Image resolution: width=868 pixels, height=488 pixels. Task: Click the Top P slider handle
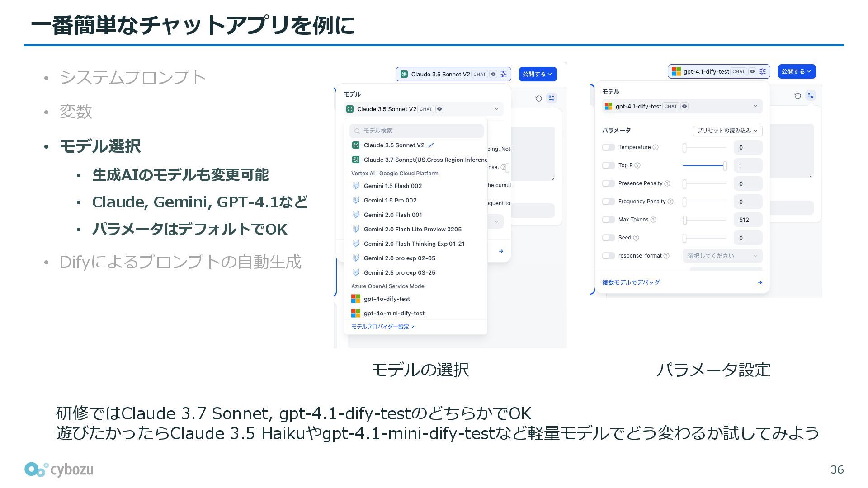pos(725,166)
